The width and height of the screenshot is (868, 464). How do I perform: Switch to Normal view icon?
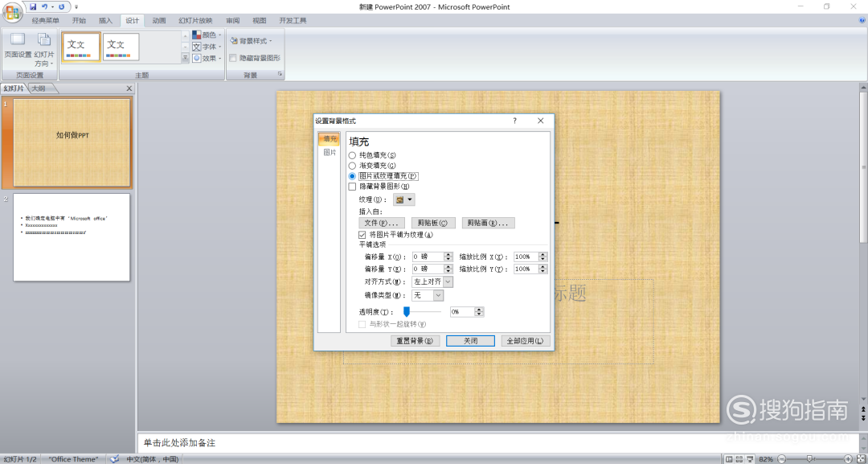(x=729, y=459)
